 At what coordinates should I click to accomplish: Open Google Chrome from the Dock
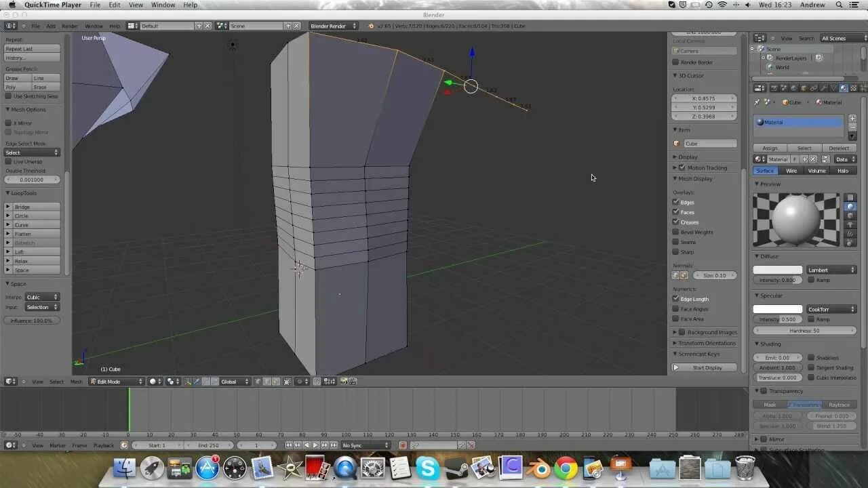566,468
